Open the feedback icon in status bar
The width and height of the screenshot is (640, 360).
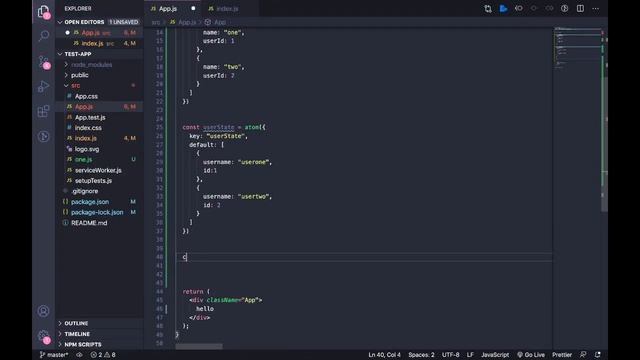[583, 355]
